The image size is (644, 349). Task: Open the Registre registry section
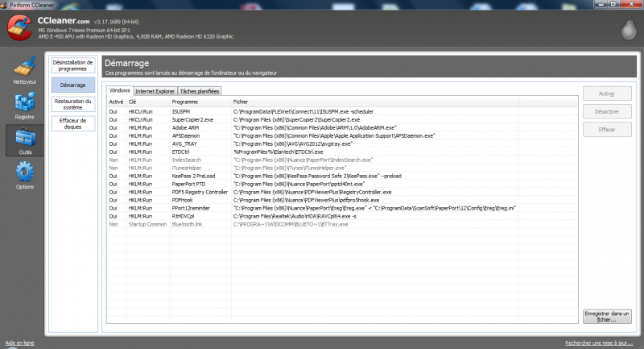24,106
